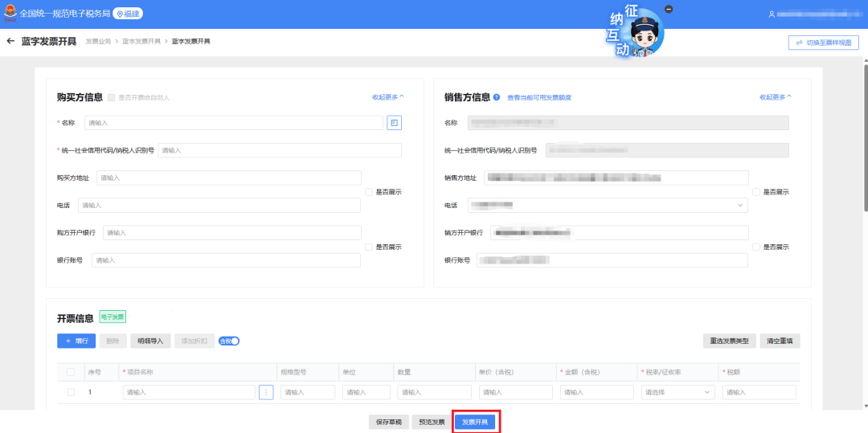Select the 福建 region switcher

point(129,14)
